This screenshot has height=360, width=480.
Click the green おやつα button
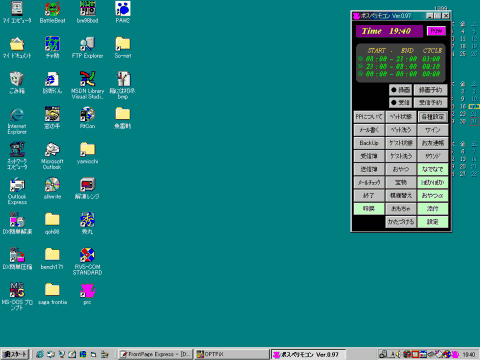click(x=433, y=196)
